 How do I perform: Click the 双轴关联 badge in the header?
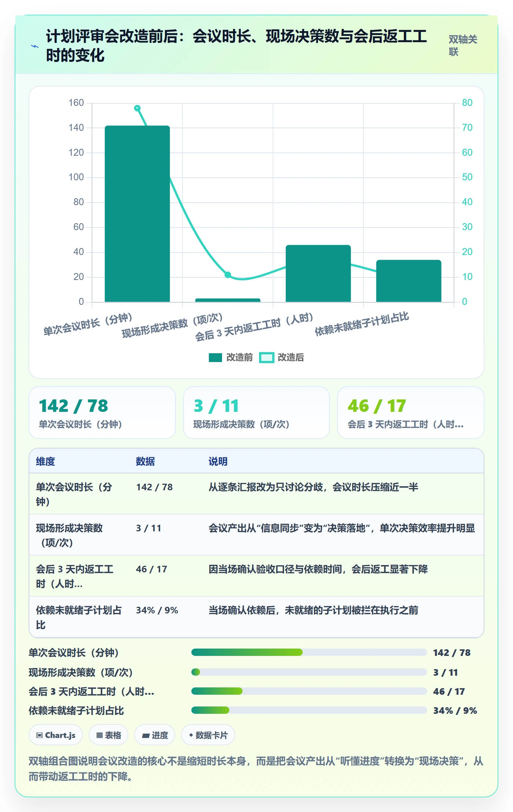click(463, 46)
